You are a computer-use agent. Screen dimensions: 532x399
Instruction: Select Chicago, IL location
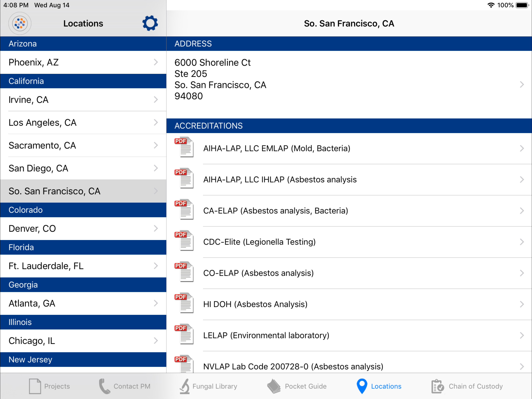tap(83, 341)
